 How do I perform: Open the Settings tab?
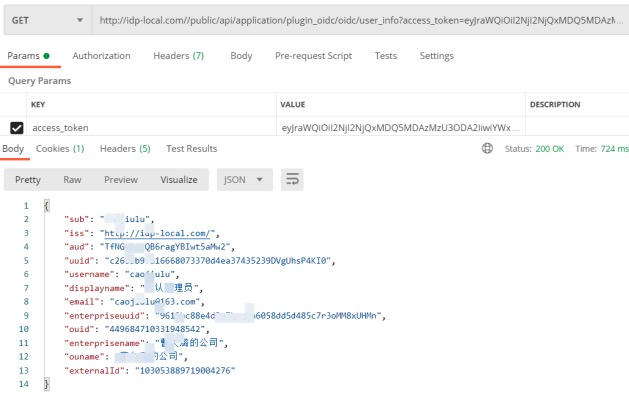436,56
